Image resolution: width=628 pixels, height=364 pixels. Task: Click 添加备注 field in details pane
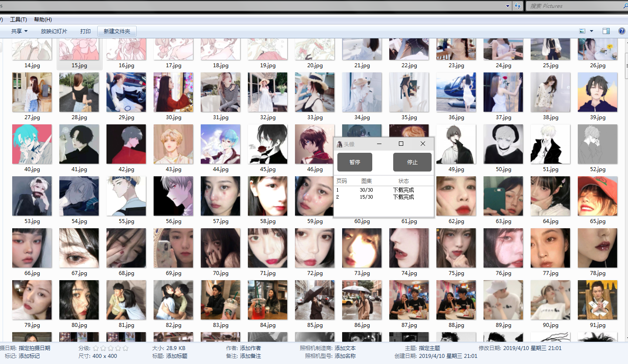251,356
